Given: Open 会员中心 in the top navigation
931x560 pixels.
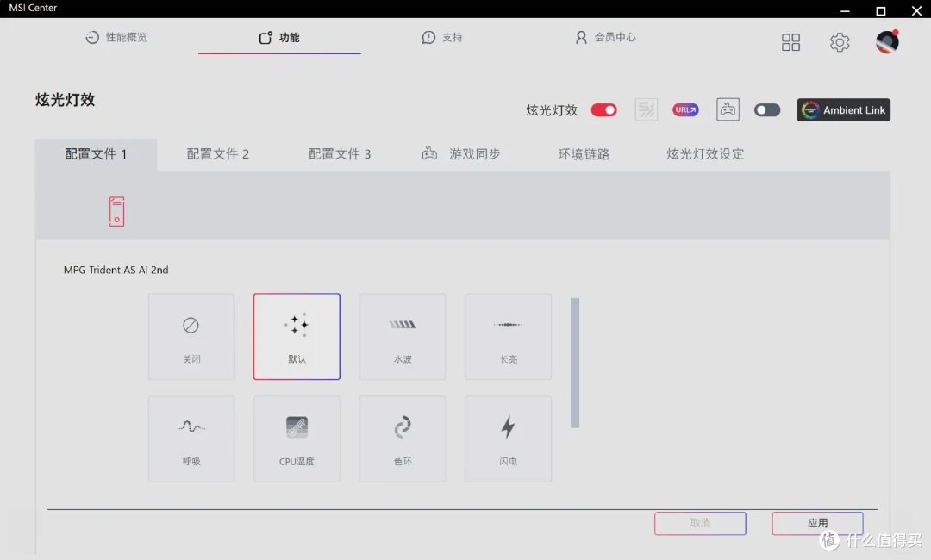Looking at the screenshot, I should click(x=606, y=37).
